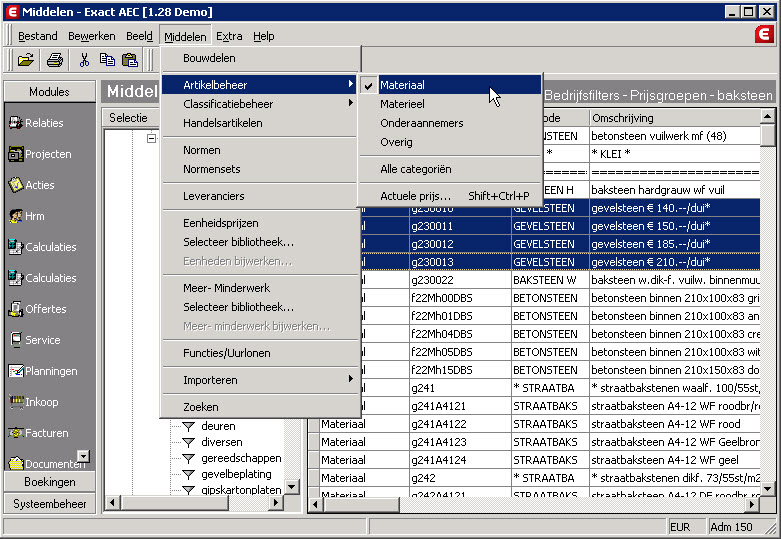Click the tree panel vertical scroll-down arrow
This screenshot has width=781, height=539.
pyautogui.click(x=292, y=486)
